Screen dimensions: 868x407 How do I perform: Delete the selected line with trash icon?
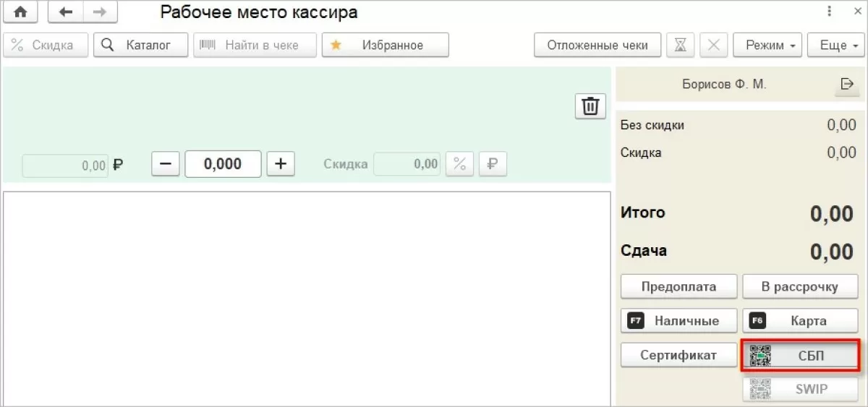(x=590, y=106)
